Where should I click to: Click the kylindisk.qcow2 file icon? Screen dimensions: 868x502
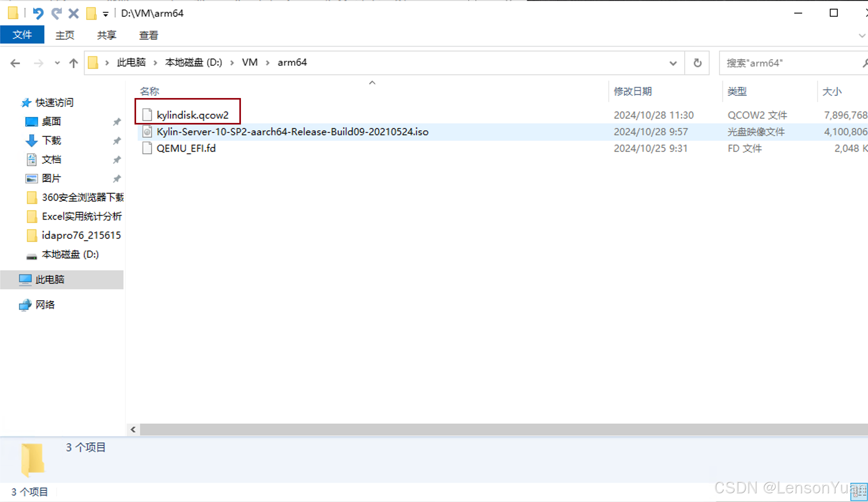[147, 115]
